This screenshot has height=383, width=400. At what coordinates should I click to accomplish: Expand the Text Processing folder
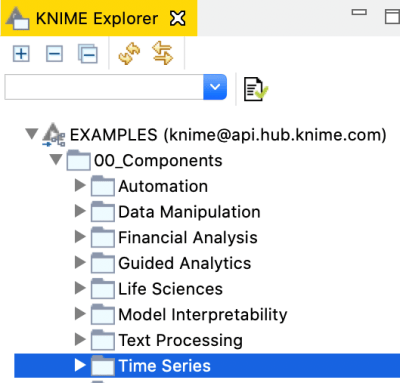80,339
